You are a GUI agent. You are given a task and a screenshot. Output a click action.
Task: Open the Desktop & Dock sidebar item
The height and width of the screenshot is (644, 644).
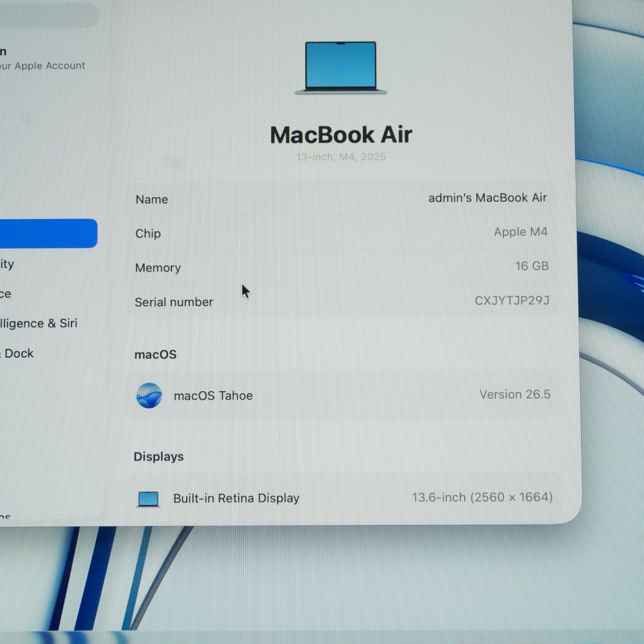[17, 353]
